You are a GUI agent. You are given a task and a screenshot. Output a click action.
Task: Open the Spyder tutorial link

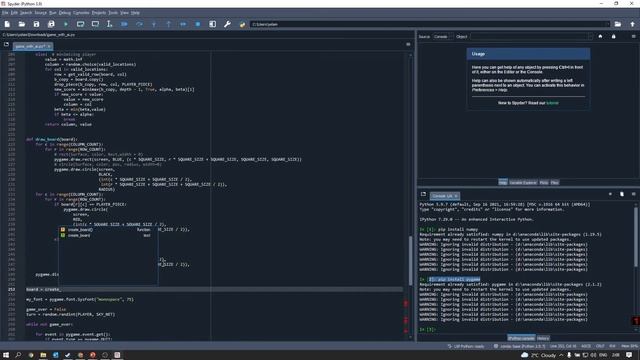[552, 103]
